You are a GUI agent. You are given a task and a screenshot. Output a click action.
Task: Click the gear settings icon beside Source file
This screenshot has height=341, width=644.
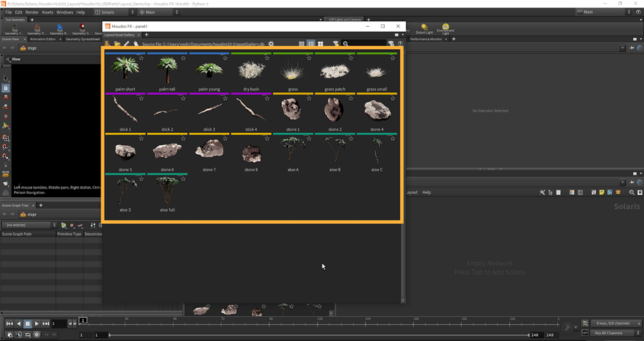click(270, 44)
